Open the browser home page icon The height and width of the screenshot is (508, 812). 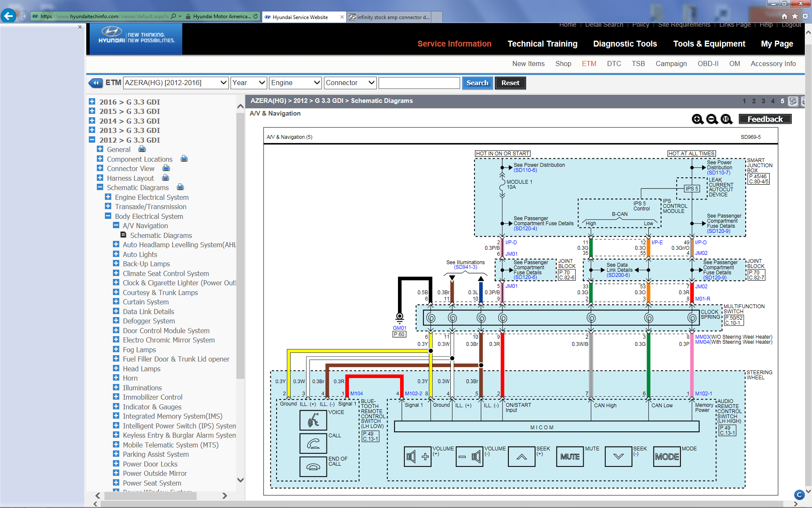tap(785, 16)
